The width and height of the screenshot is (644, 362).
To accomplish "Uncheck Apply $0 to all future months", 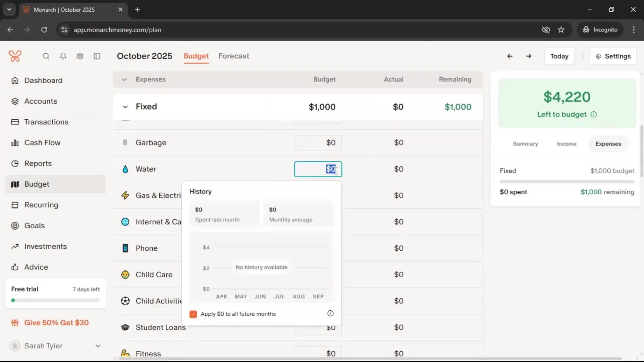I will coord(193,314).
